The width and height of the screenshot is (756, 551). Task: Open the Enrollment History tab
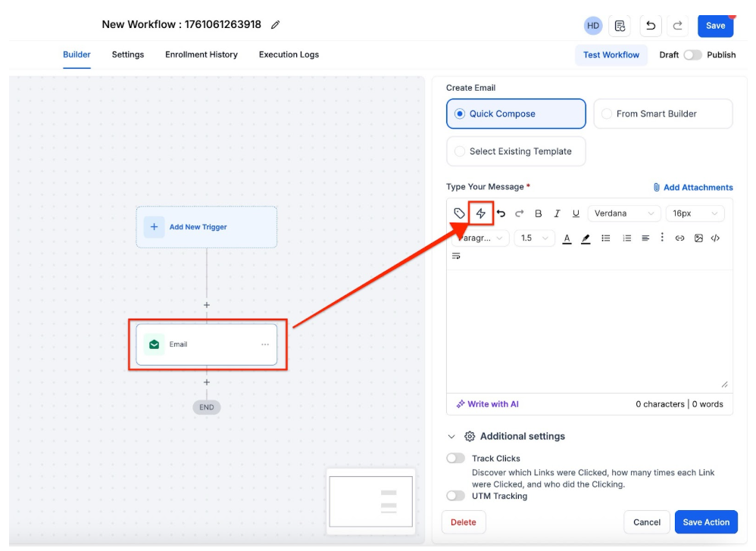tap(201, 54)
